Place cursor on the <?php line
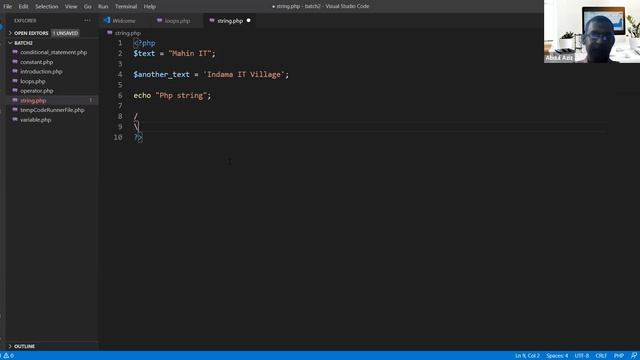 tap(144, 43)
